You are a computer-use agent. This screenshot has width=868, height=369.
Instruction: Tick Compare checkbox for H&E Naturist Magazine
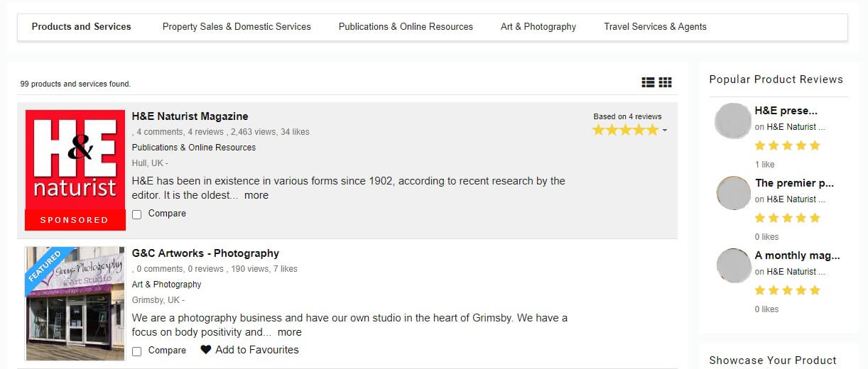[x=137, y=214]
